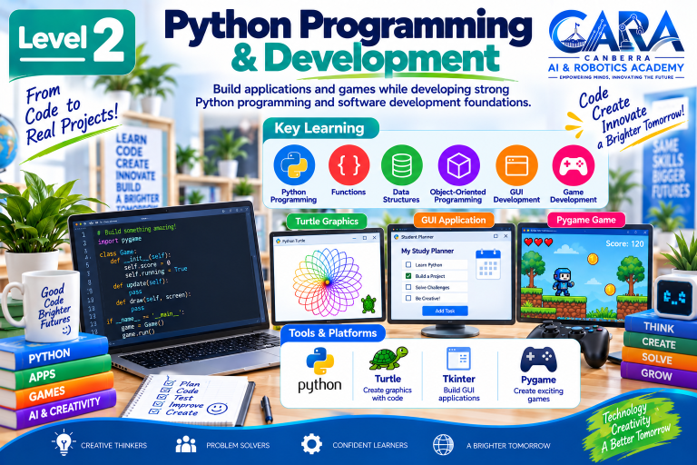Click the blue helmet character in the game

coord(562,281)
